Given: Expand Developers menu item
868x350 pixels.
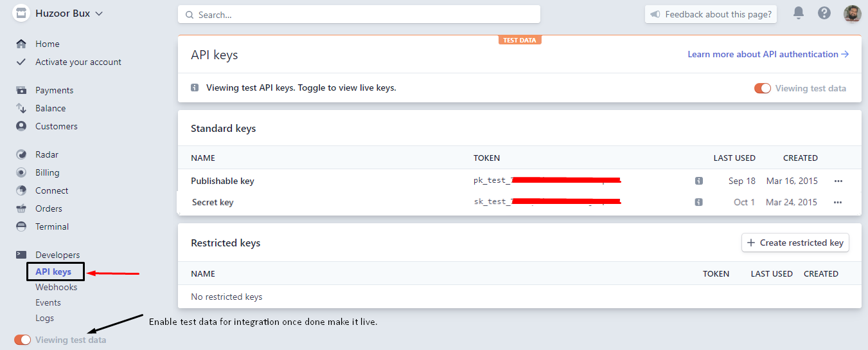Looking at the screenshot, I should pos(58,255).
